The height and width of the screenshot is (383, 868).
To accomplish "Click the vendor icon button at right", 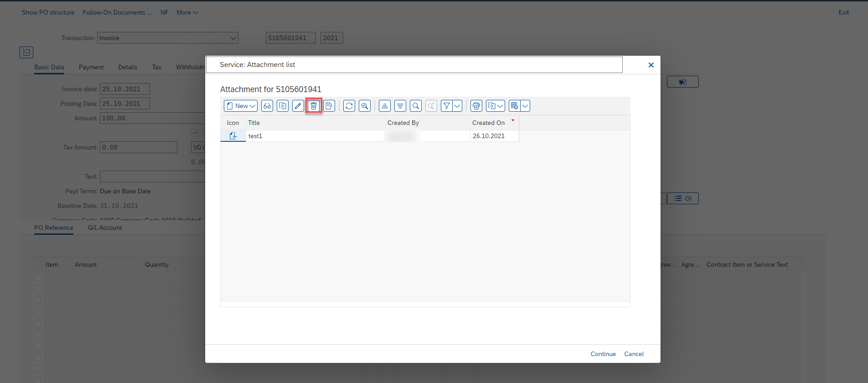I will pyautogui.click(x=683, y=82).
